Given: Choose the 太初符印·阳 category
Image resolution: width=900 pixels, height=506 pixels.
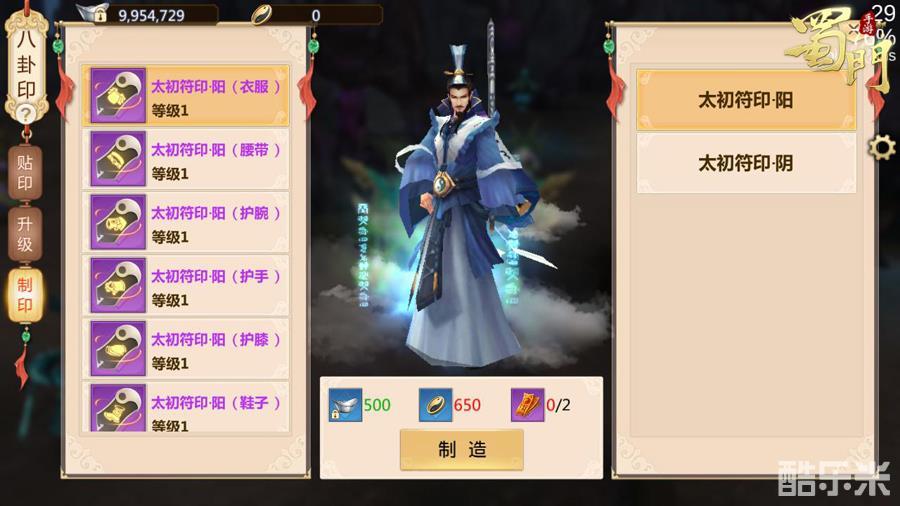Looking at the screenshot, I should 746,100.
